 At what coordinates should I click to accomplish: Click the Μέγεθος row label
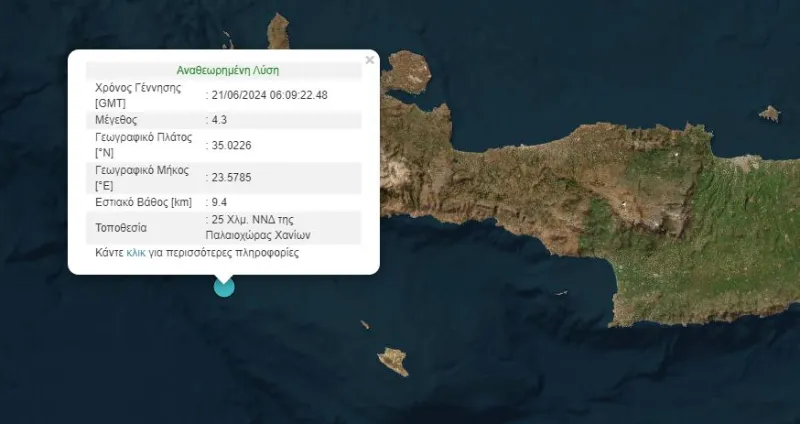coord(116,120)
